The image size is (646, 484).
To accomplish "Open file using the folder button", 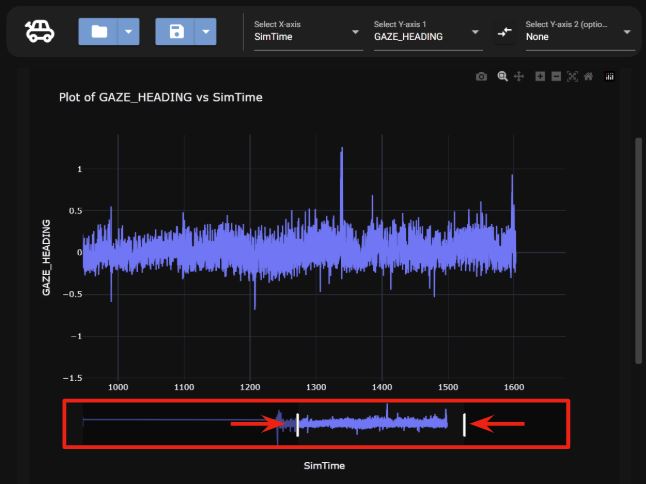I will point(99,31).
